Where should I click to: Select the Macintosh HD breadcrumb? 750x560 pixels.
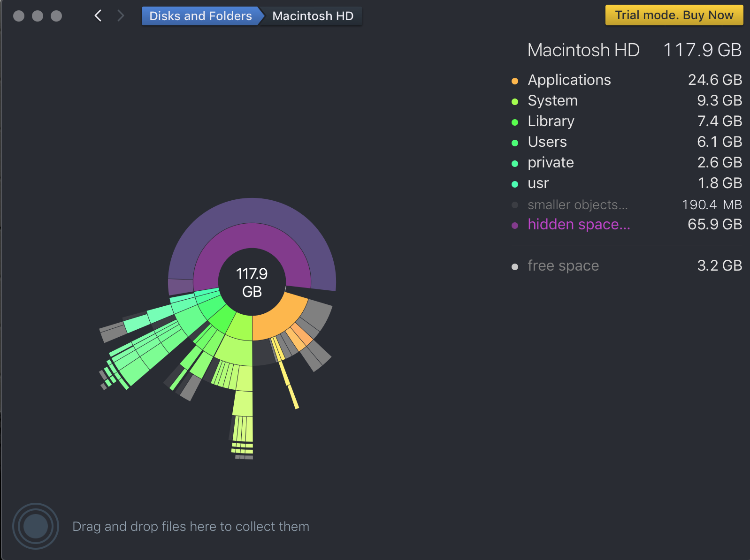pos(313,16)
